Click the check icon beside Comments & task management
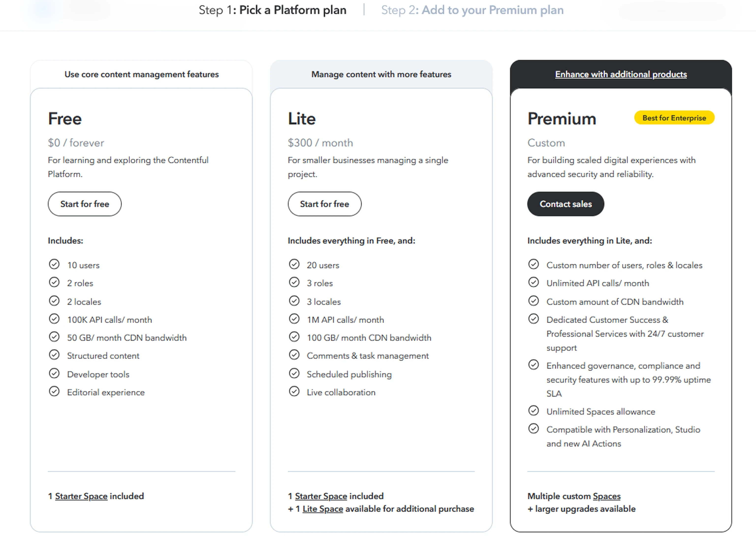Image resolution: width=756 pixels, height=541 pixels. click(x=294, y=355)
